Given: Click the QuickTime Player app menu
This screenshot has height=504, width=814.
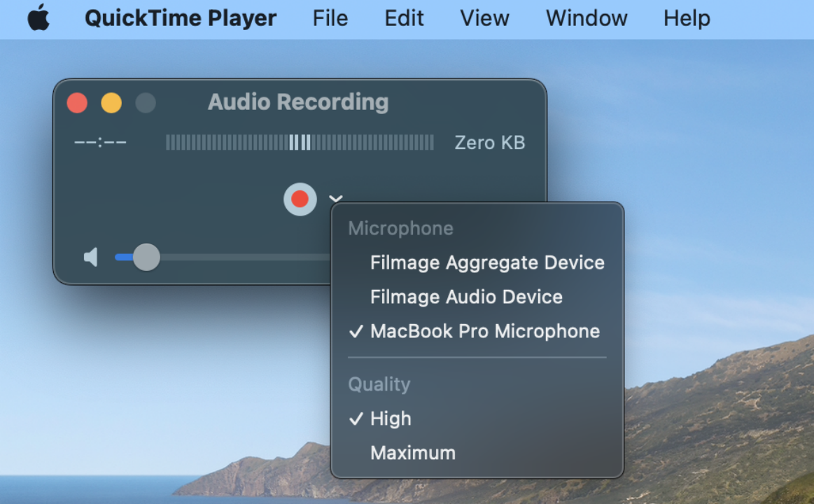Looking at the screenshot, I should click(181, 18).
